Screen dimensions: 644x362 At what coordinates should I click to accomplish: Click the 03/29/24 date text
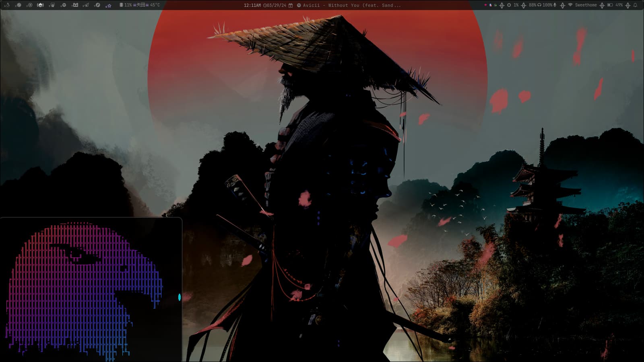tap(277, 5)
